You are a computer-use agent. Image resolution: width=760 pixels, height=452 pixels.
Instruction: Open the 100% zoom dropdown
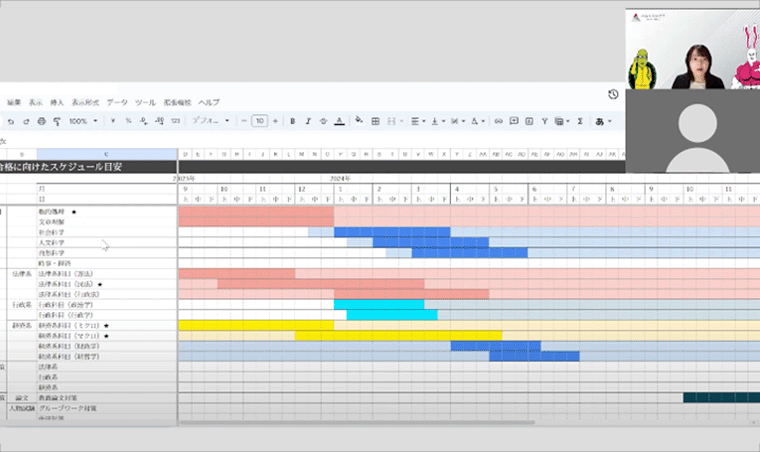82,121
